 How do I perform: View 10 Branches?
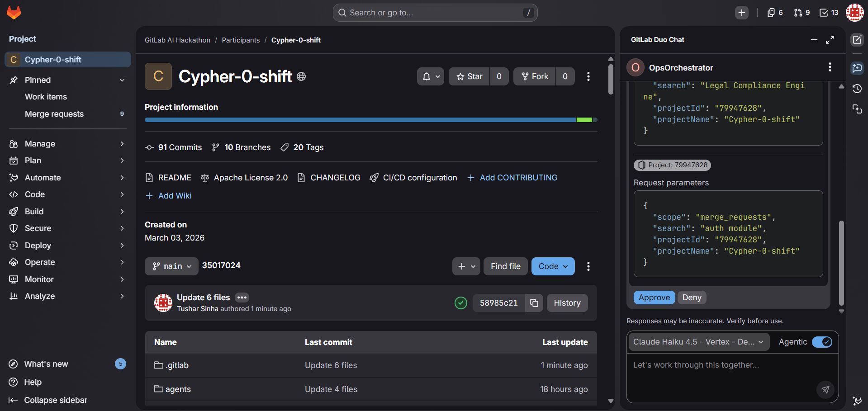tap(241, 147)
